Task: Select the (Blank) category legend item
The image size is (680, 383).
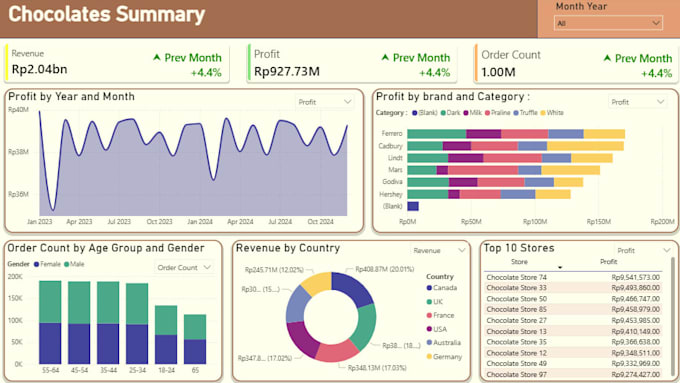Action: 424,113
